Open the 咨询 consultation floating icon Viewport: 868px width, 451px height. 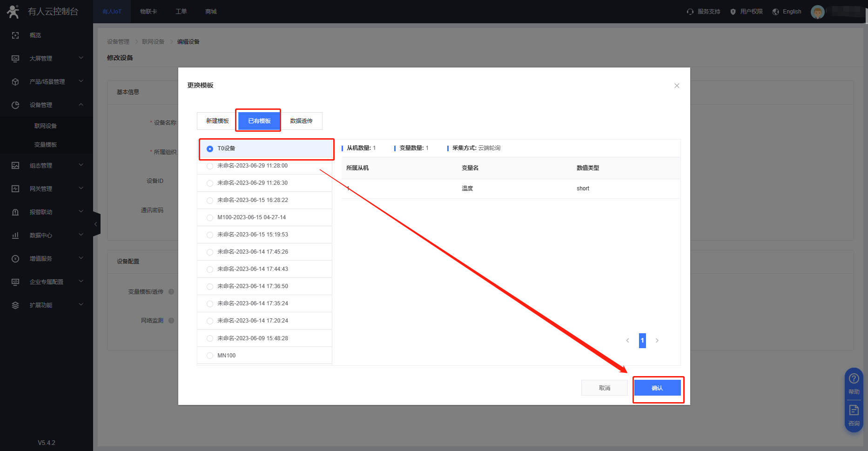(854, 414)
